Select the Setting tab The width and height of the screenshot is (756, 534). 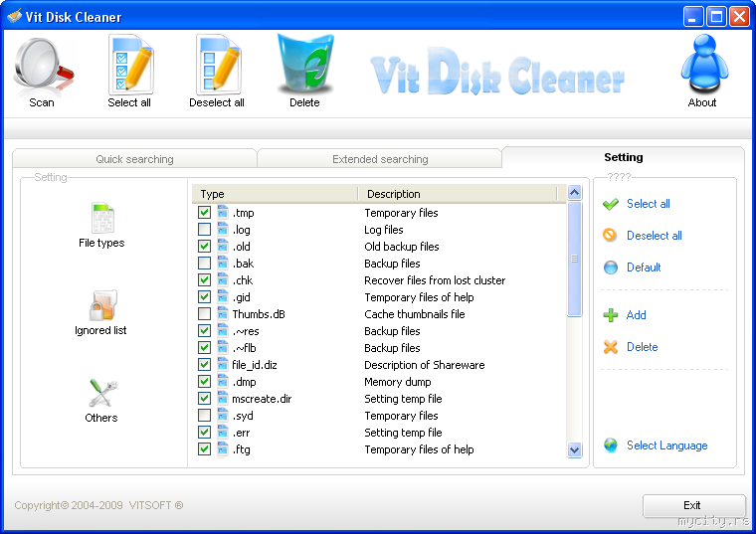point(623,157)
